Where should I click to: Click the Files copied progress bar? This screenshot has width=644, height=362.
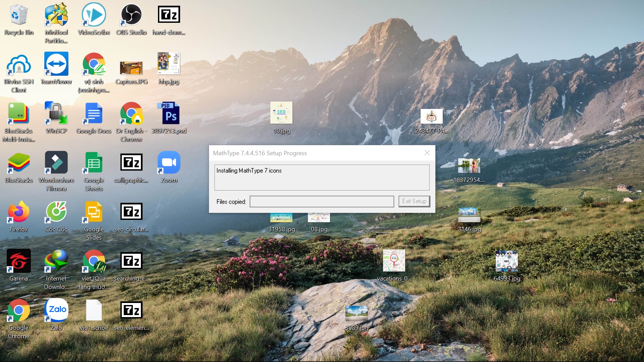(x=322, y=201)
